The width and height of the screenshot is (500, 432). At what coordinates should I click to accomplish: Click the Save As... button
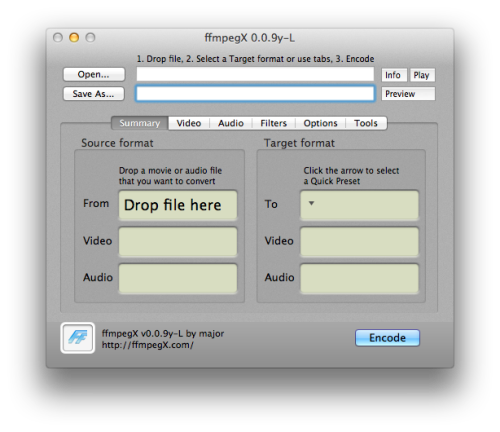94,94
